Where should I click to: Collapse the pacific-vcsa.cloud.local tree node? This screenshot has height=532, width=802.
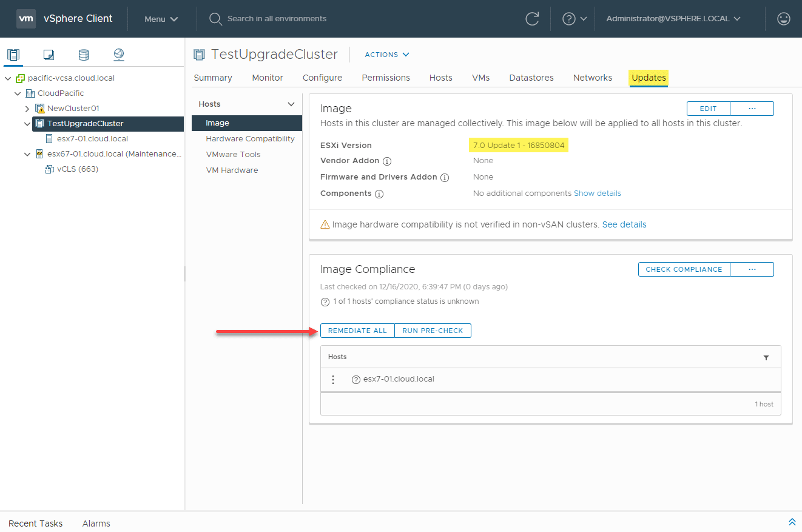(x=8, y=78)
